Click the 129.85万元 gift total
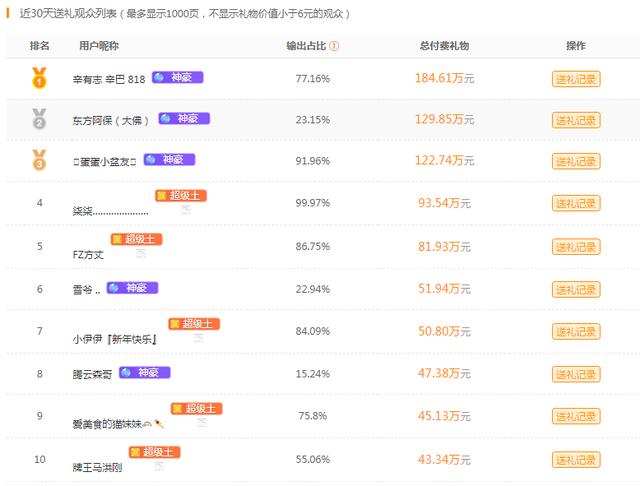The height and width of the screenshot is (486, 640). click(444, 119)
